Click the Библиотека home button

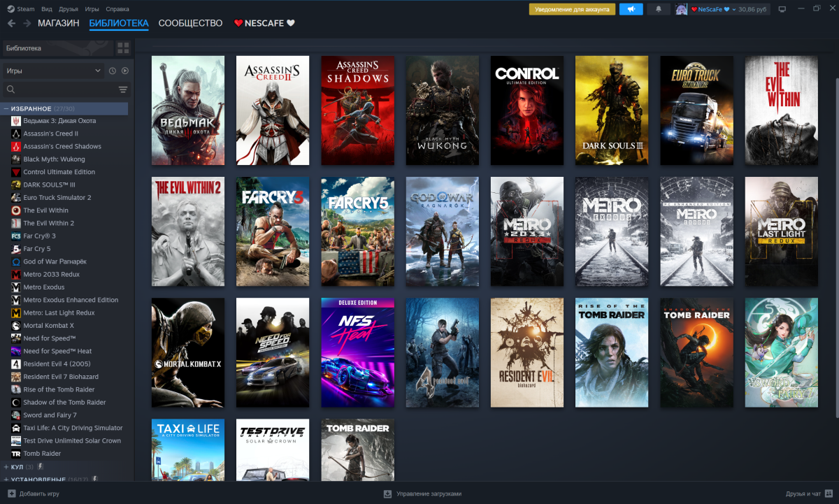tap(57, 48)
